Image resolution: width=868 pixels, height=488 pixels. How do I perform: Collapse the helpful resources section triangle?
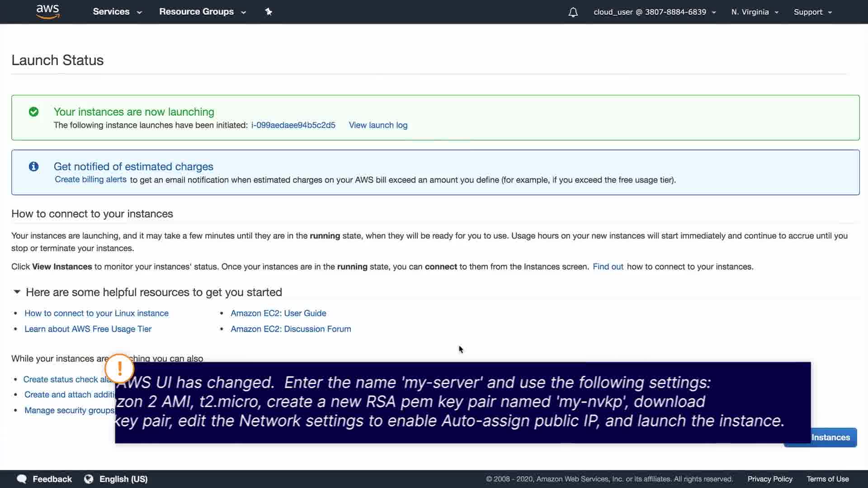click(17, 292)
